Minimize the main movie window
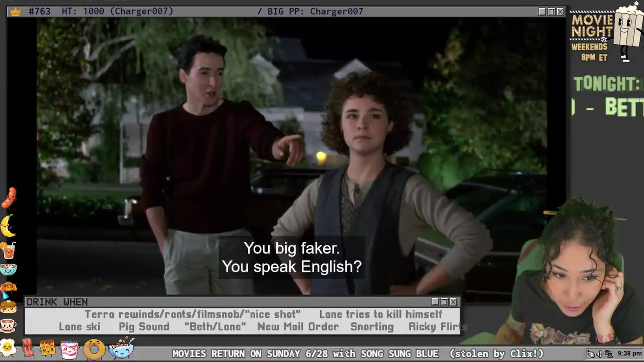The image size is (644, 362). [x=542, y=12]
